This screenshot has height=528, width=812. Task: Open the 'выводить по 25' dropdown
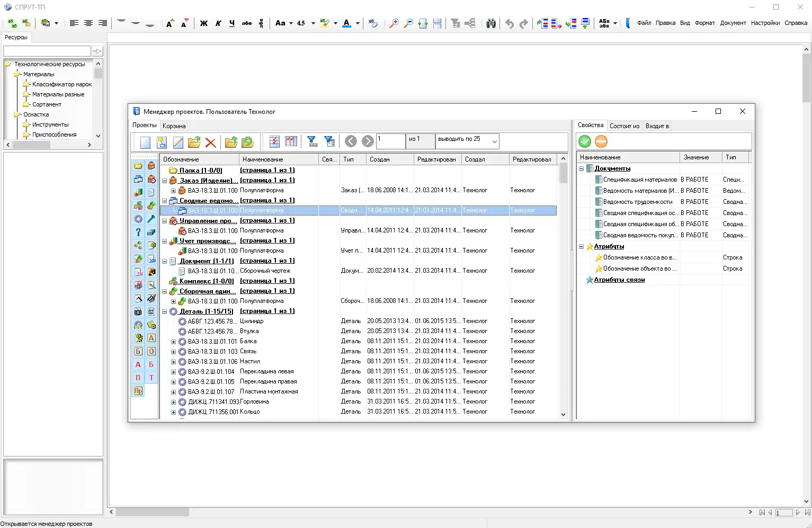click(x=494, y=141)
